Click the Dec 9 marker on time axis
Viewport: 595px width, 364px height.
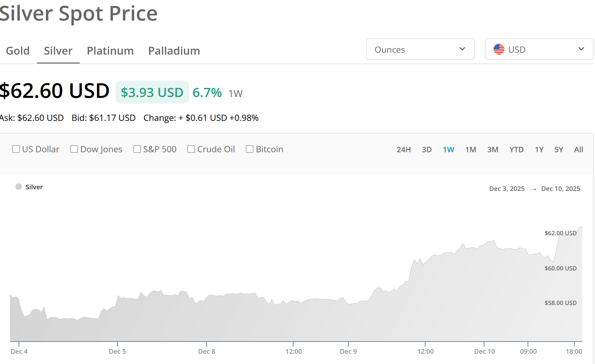348,351
